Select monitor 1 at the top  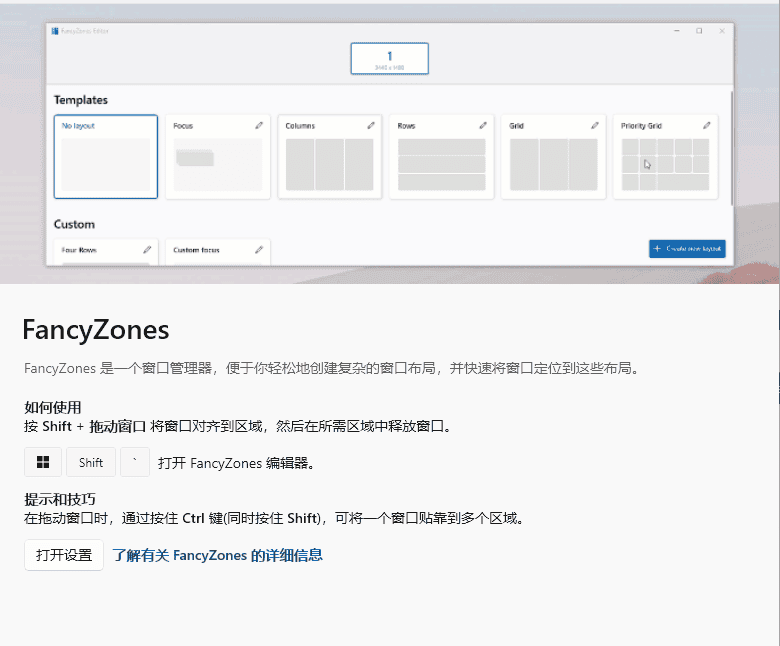pyautogui.click(x=389, y=59)
